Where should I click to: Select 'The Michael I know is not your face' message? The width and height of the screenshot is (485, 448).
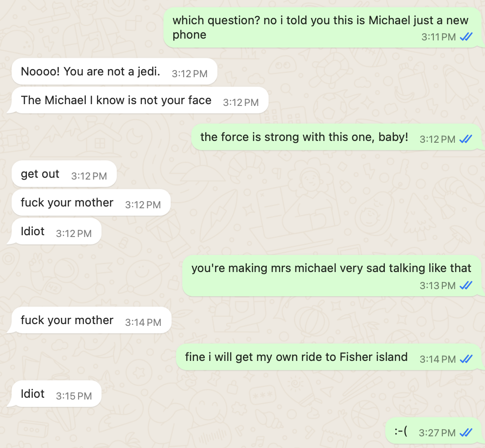(116, 100)
